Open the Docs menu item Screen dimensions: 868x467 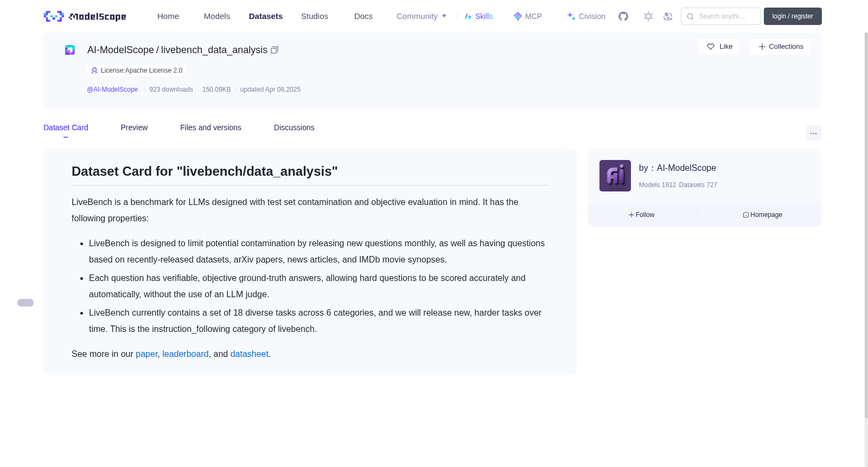click(363, 16)
